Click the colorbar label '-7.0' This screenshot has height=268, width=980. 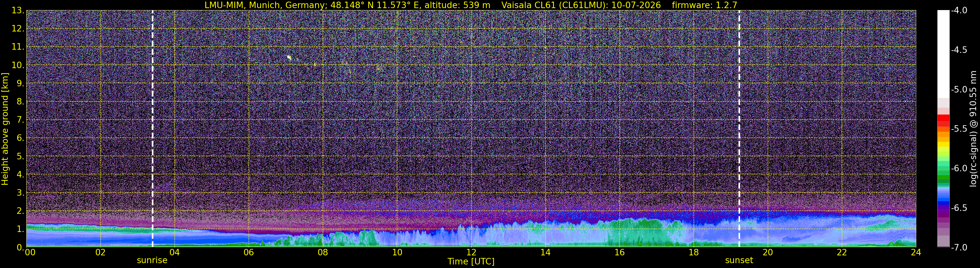959,248
